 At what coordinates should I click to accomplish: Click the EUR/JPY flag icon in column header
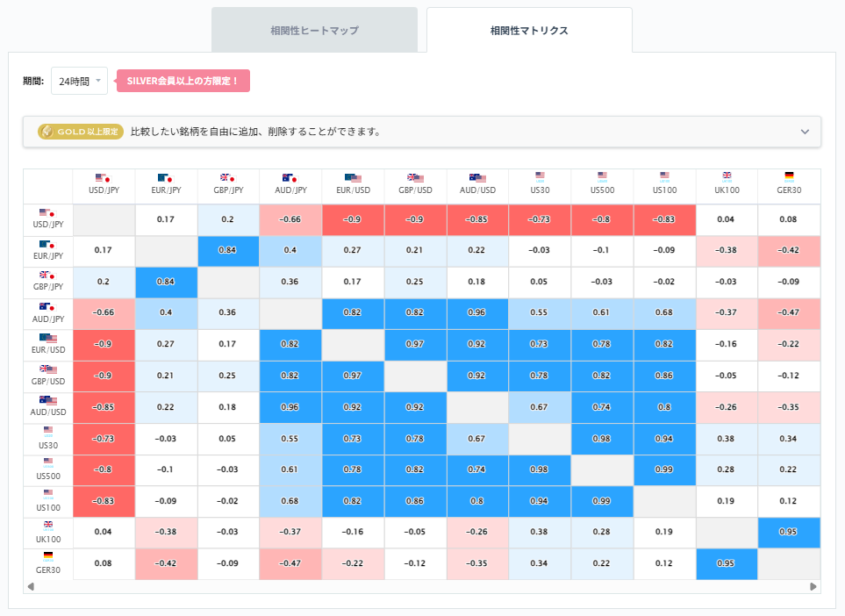166,179
